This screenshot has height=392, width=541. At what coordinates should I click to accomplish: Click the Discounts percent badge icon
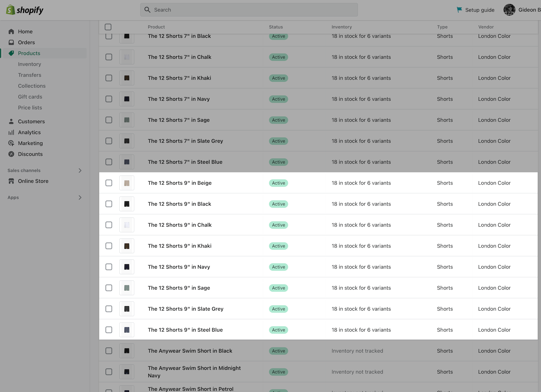point(11,154)
